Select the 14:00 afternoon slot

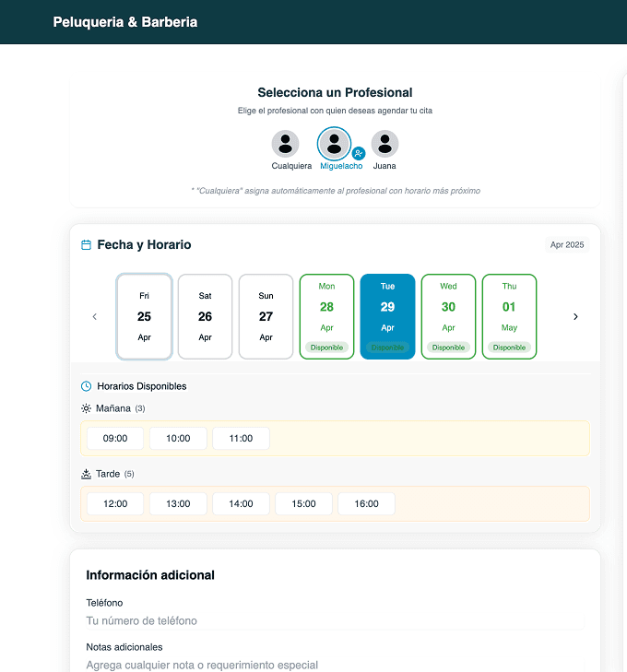click(x=241, y=503)
